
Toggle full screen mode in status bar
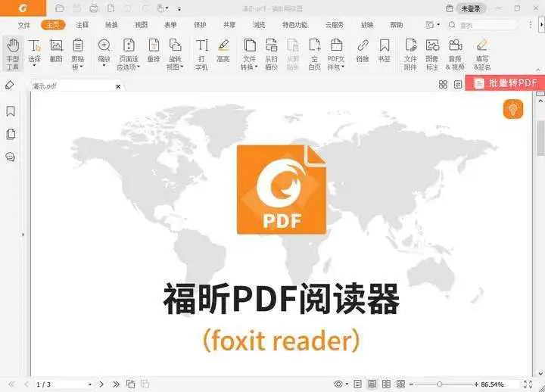(528, 384)
